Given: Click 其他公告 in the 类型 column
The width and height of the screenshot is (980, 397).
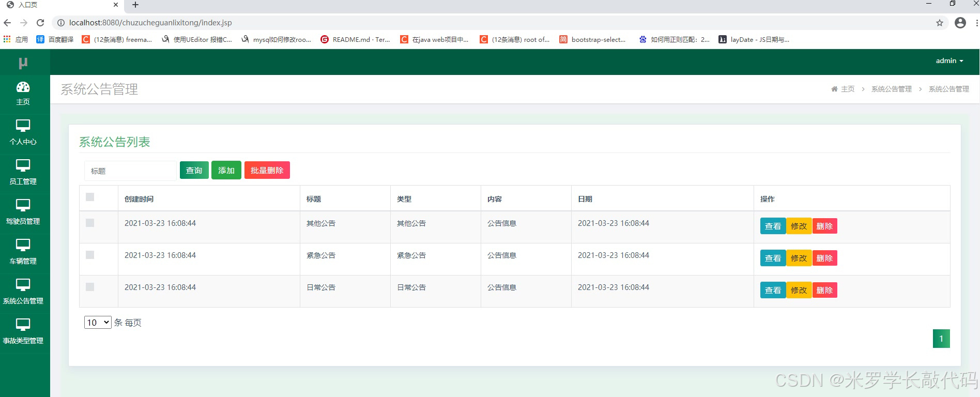Looking at the screenshot, I should point(411,223).
